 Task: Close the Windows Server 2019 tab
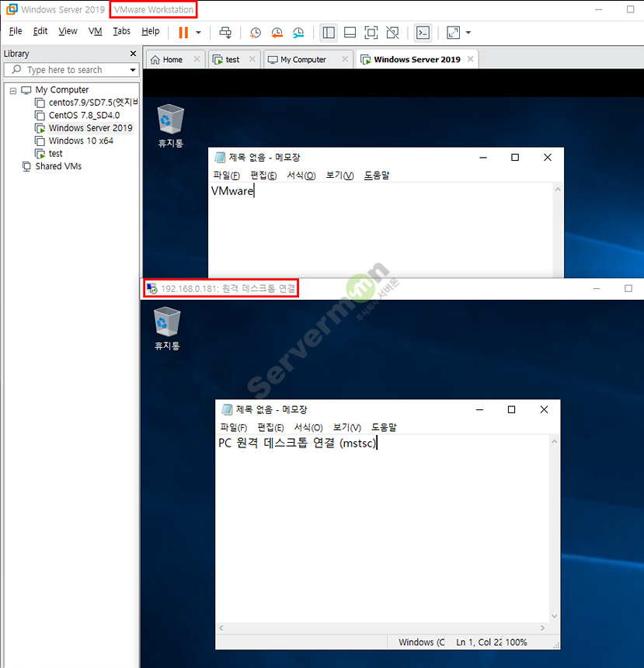tap(471, 59)
